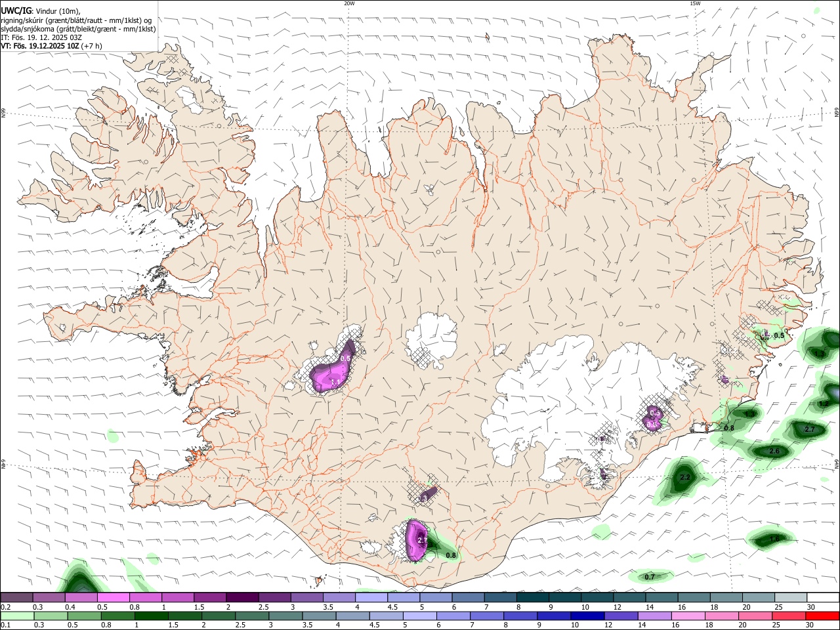Click the dark teal swatch at 8 on snow scale

click(532, 597)
